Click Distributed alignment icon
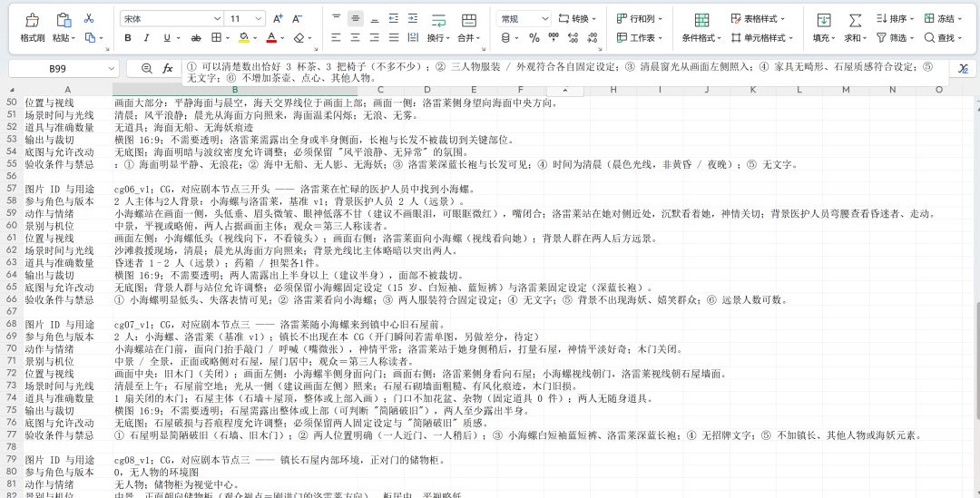The height and width of the screenshot is (498, 980). (413, 38)
